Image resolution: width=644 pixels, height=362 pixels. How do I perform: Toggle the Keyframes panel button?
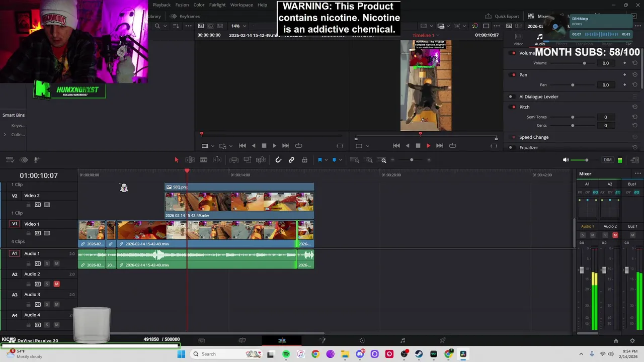185,16
